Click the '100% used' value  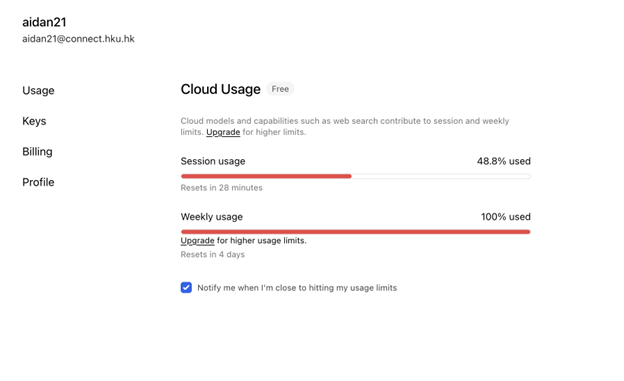coord(506,217)
